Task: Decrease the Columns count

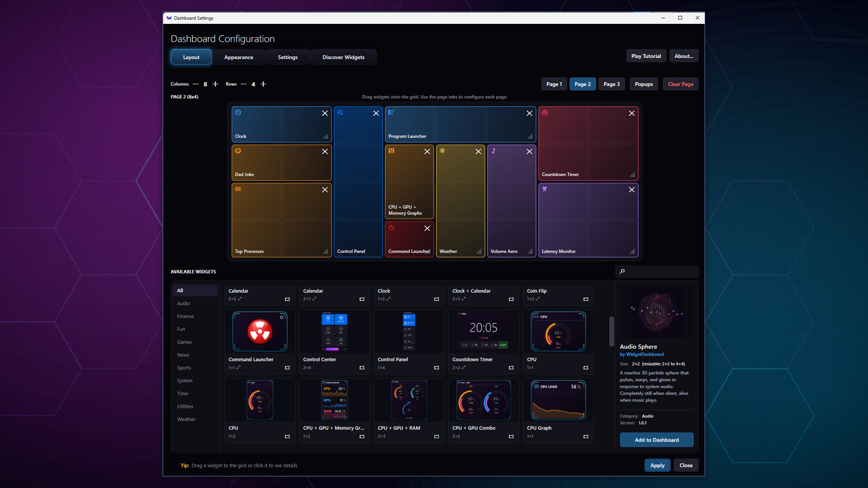Action: pos(196,84)
